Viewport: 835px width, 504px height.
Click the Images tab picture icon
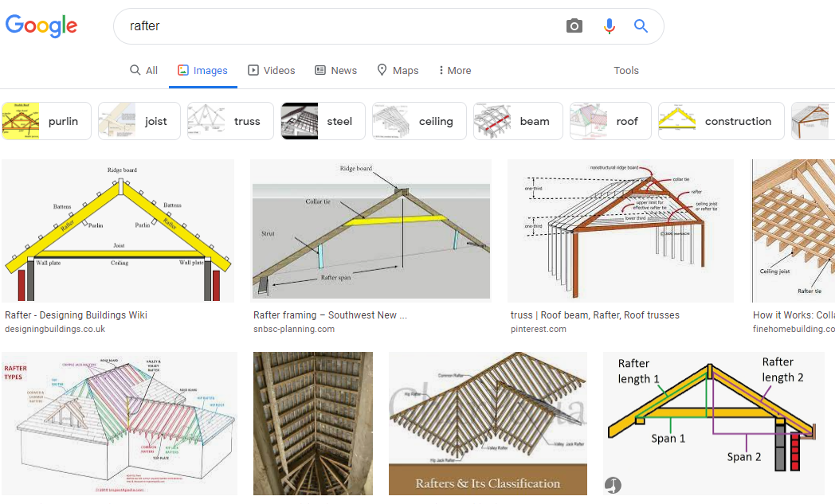[183, 70]
